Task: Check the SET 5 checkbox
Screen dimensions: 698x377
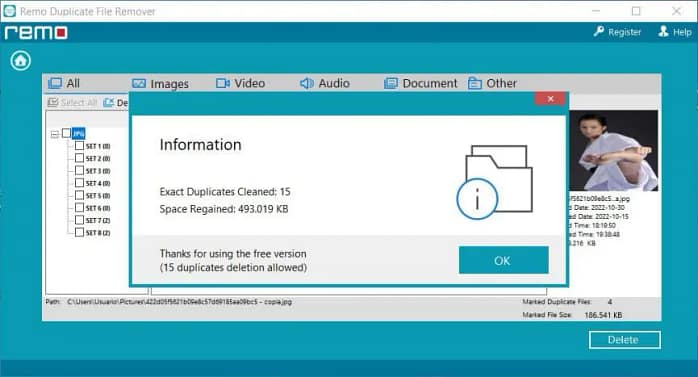Action: [x=79, y=195]
